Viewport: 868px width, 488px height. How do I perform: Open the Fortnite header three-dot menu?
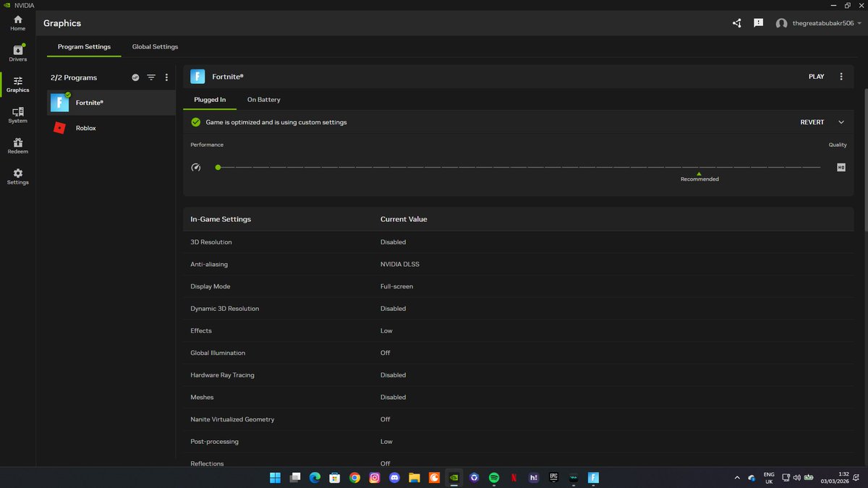[841, 77]
